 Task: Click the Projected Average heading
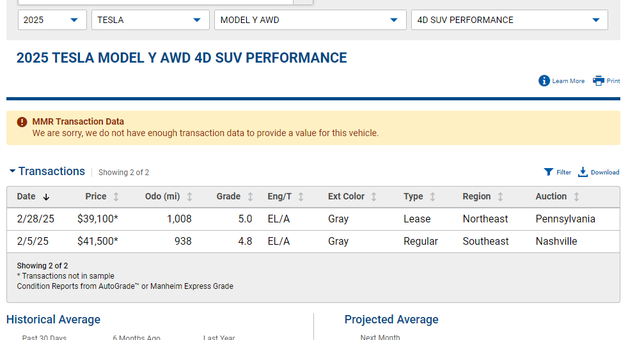coord(391,320)
